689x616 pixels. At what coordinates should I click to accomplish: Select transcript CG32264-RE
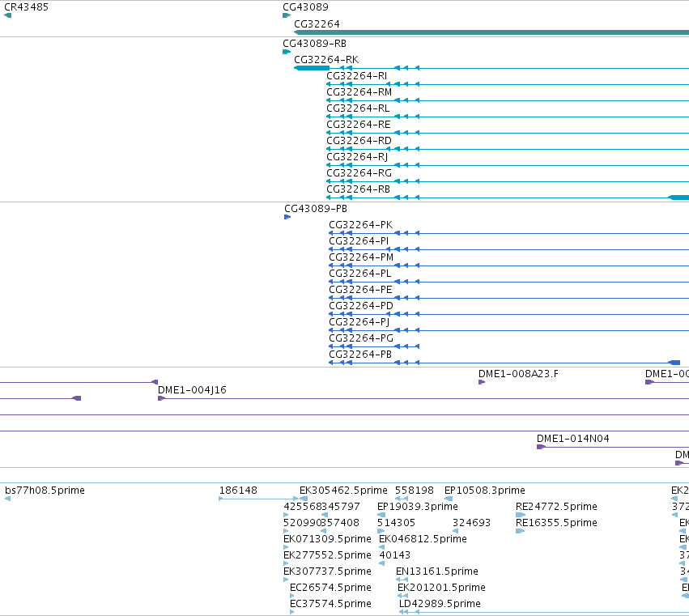[x=358, y=125]
